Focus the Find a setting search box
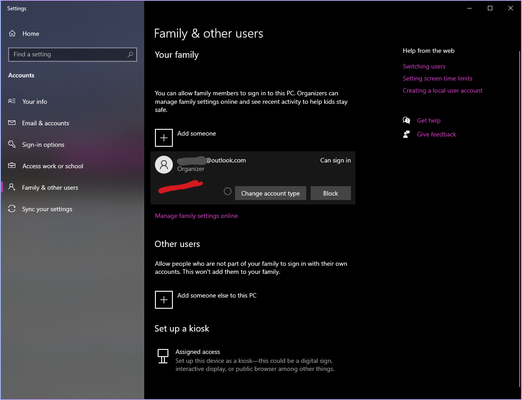This screenshot has width=522, height=400. pos(72,54)
